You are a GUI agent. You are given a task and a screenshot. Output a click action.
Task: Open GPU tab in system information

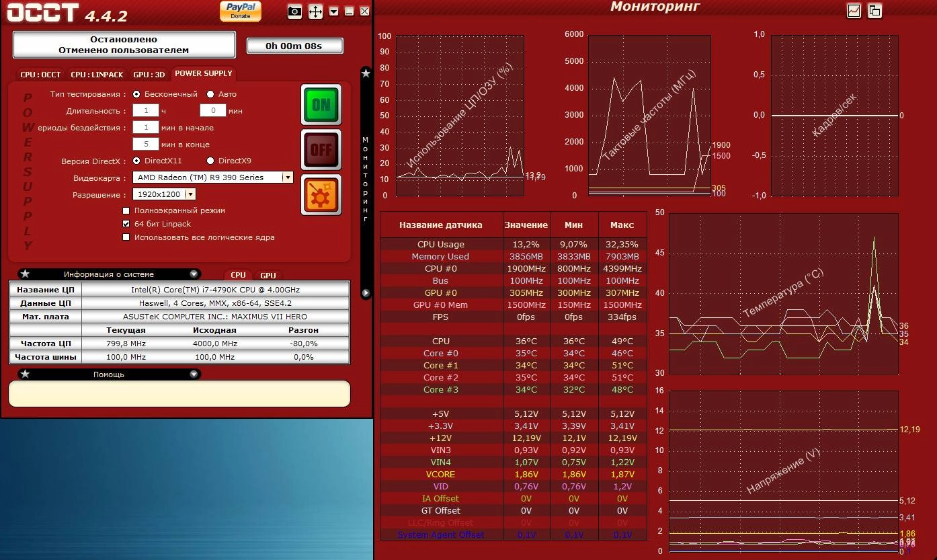coord(268,275)
